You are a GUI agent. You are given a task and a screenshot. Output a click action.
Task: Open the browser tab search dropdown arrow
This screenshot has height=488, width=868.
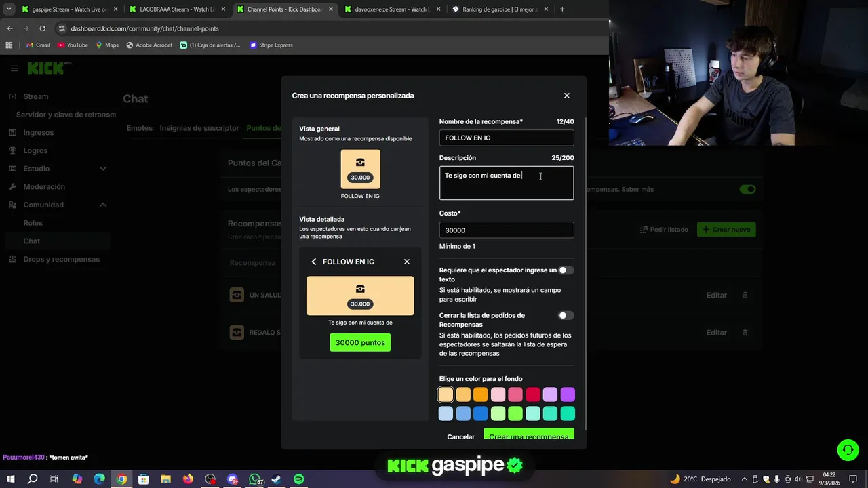coord(9,9)
